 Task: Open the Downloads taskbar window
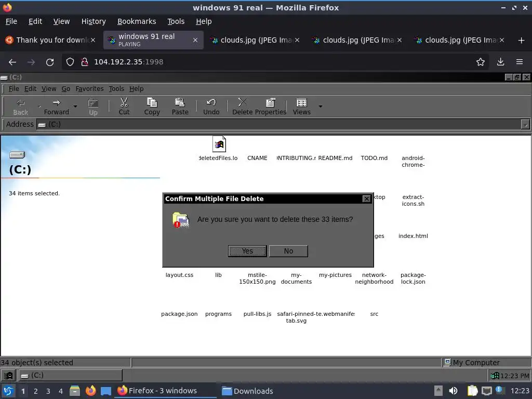247,391
